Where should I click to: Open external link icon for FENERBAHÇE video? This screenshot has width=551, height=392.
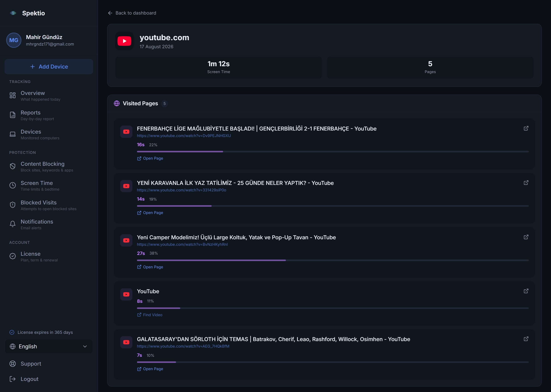pos(526,128)
